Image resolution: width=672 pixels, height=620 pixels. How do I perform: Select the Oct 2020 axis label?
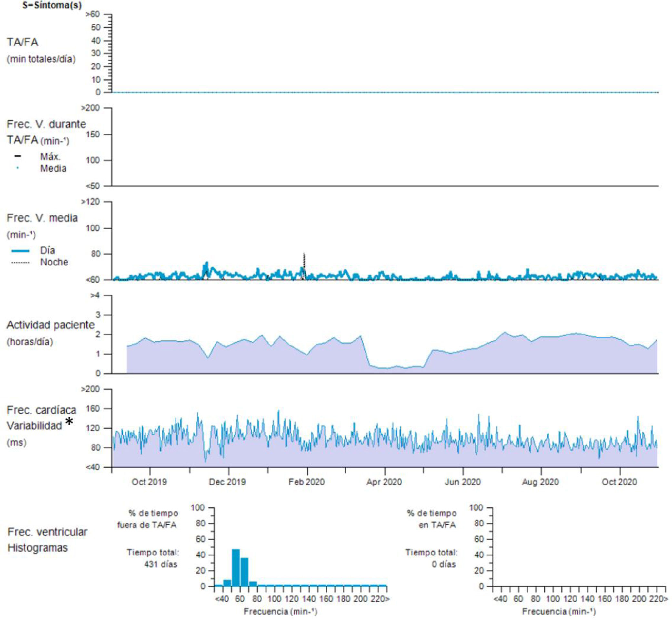(x=619, y=482)
